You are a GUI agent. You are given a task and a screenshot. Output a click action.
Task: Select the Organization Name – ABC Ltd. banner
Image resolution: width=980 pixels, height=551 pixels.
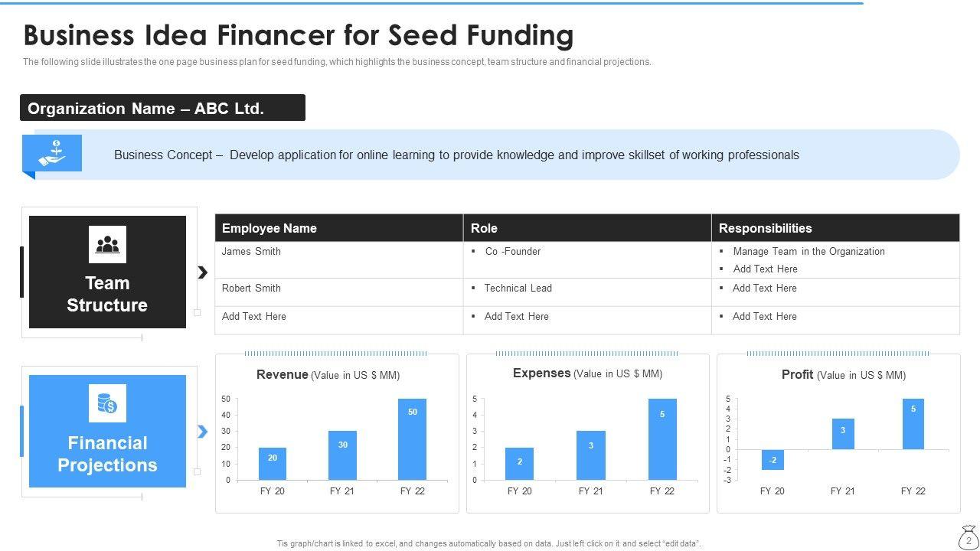point(162,108)
